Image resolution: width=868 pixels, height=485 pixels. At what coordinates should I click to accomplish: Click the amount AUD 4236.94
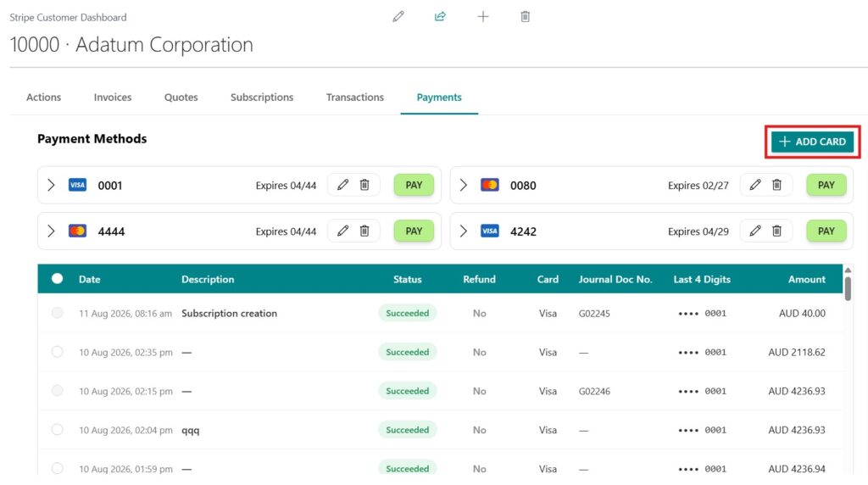tap(797, 469)
